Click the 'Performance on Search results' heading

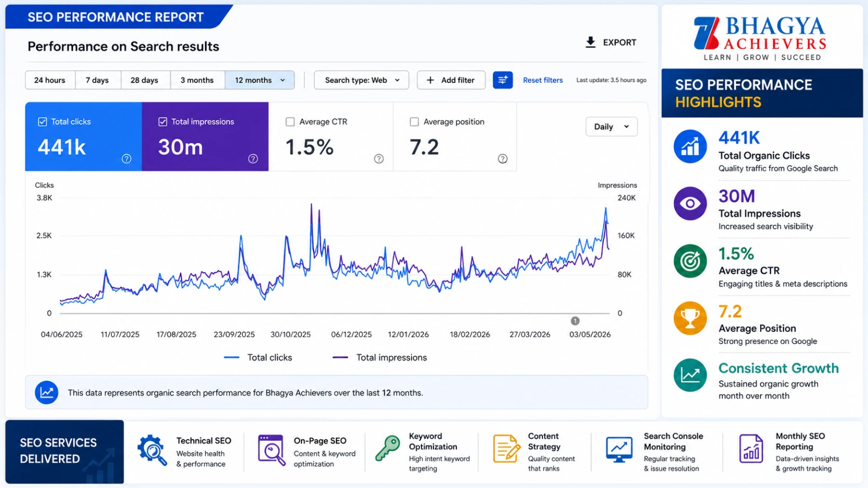124,47
